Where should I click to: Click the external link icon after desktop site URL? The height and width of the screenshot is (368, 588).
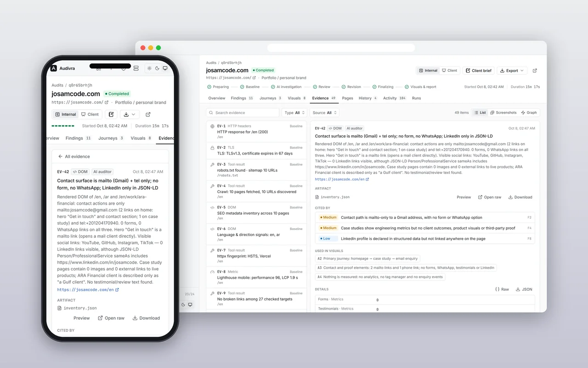pyautogui.click(x=254, y=78)
